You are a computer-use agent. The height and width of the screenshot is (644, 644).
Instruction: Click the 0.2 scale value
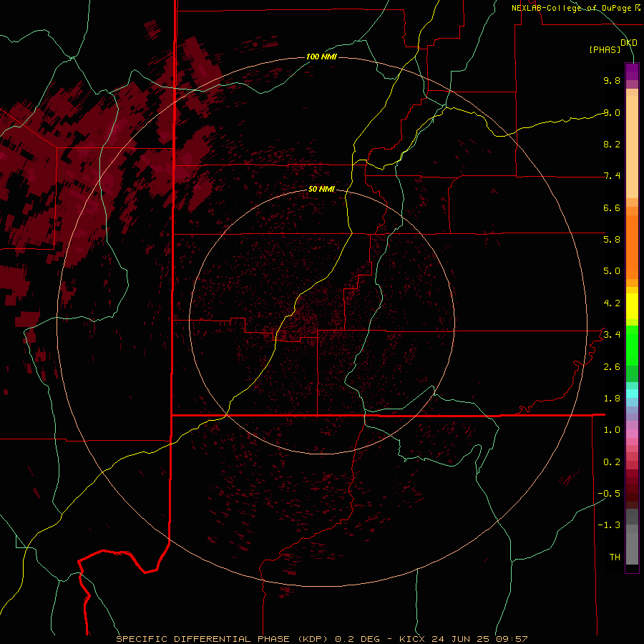tap(612, 462)
